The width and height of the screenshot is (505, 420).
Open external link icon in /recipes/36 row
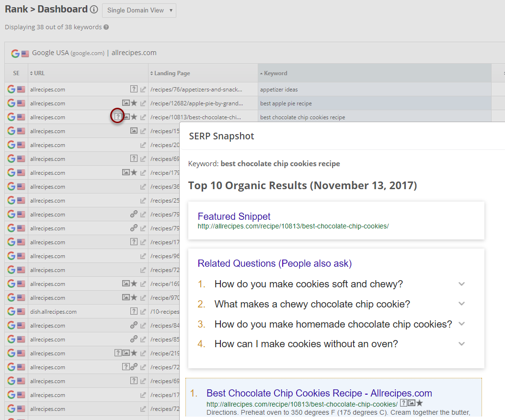pyautogui.click(x=143, y=186)
